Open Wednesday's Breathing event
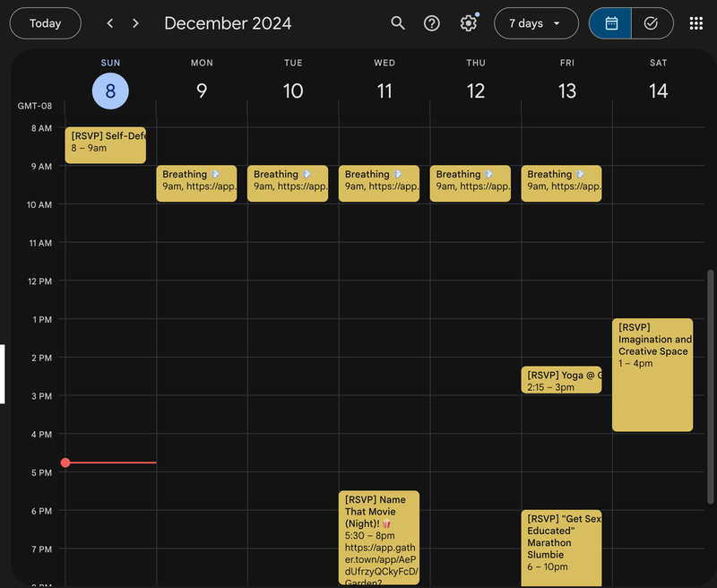 pos(378,183)
